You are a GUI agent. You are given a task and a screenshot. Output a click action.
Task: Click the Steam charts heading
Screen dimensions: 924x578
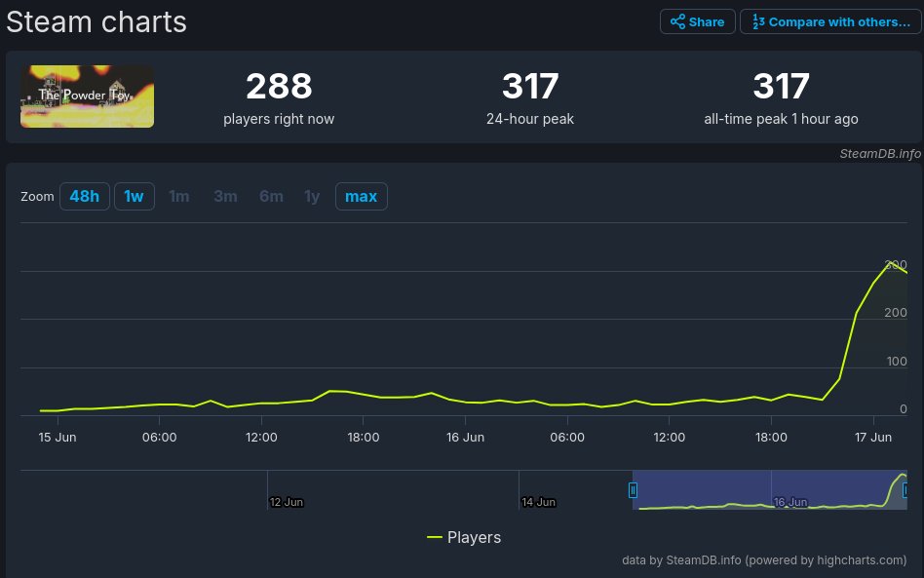[96, 22]
